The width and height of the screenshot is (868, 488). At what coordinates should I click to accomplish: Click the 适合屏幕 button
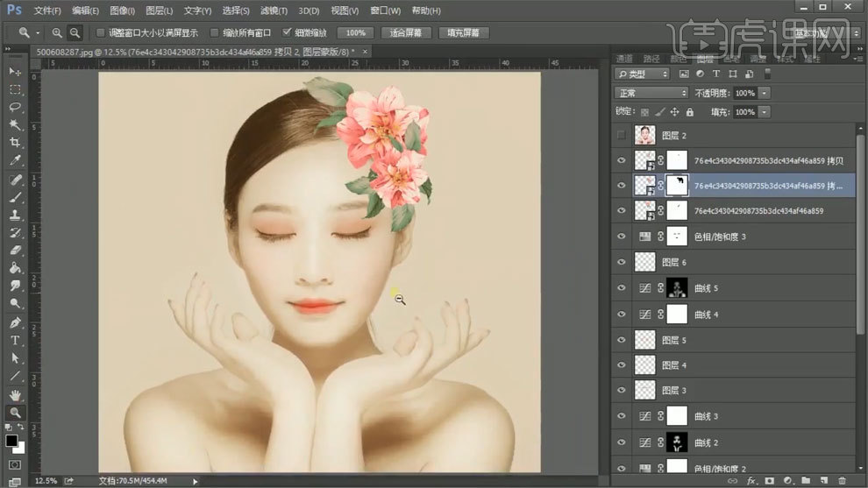point(405,32)
